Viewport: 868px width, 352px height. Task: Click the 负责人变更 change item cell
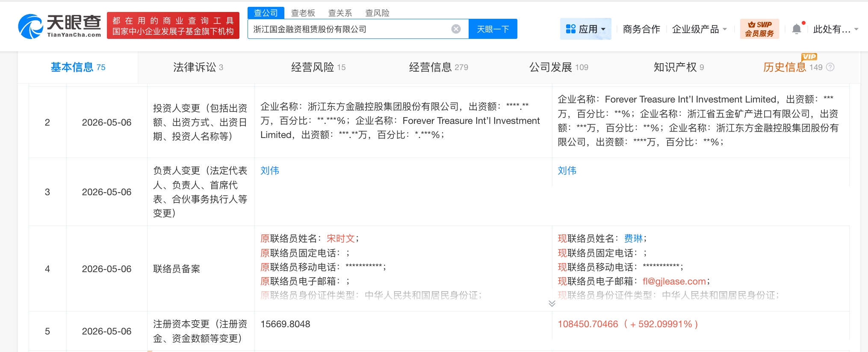tap(200, 192)
